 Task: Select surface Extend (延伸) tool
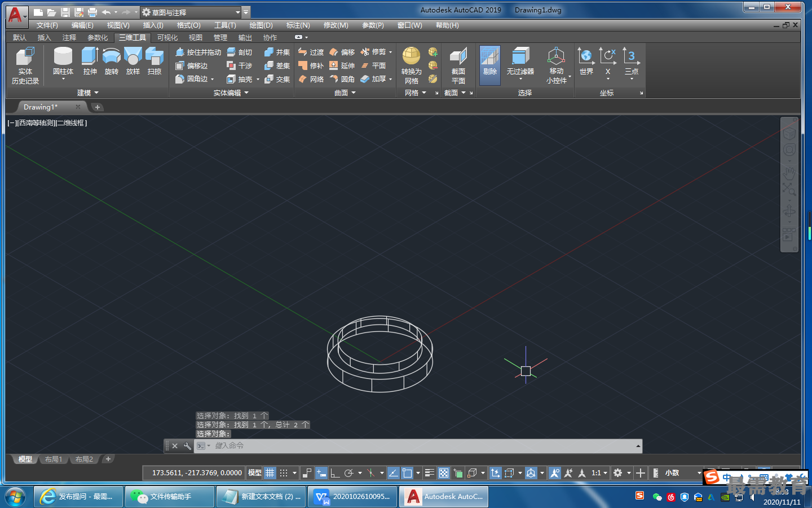pyautogui.click(x=342, y=65)
